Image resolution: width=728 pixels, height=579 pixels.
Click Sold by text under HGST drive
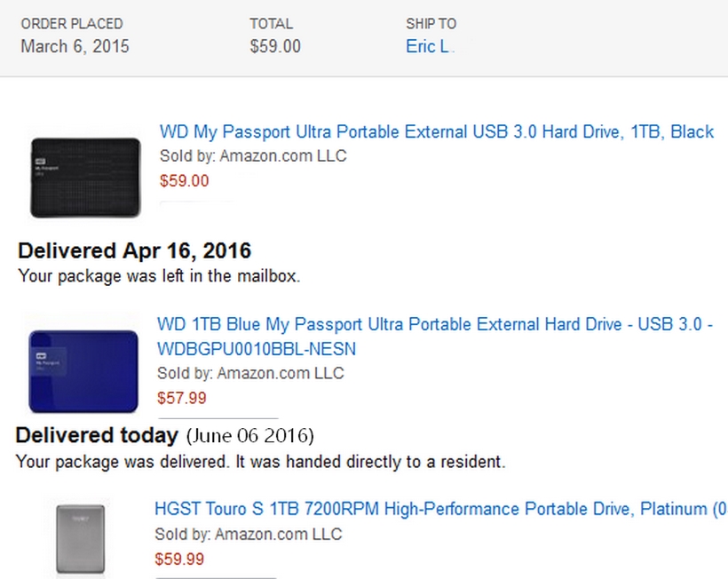tap(249, 534)
